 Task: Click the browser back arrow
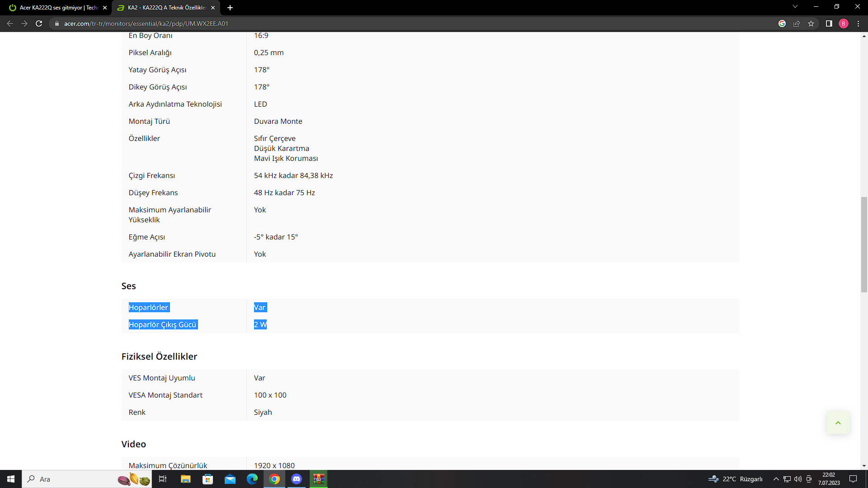10,23
